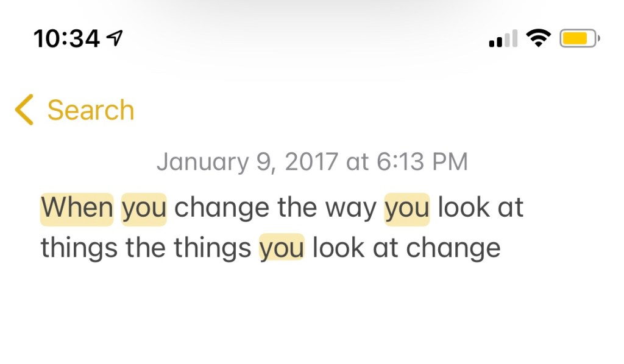Tap the location arrow status icon
The image size is (624, 364).
tap(114, 39)
